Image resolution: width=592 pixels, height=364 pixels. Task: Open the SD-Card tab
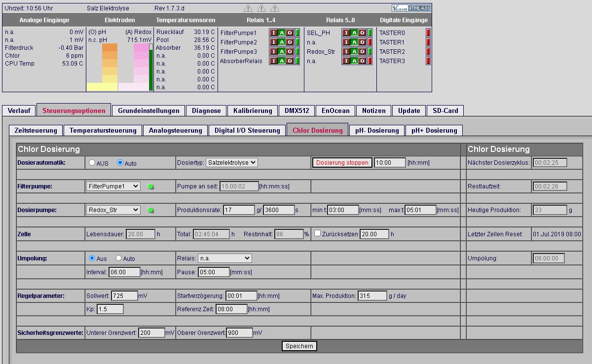point(445,110)
